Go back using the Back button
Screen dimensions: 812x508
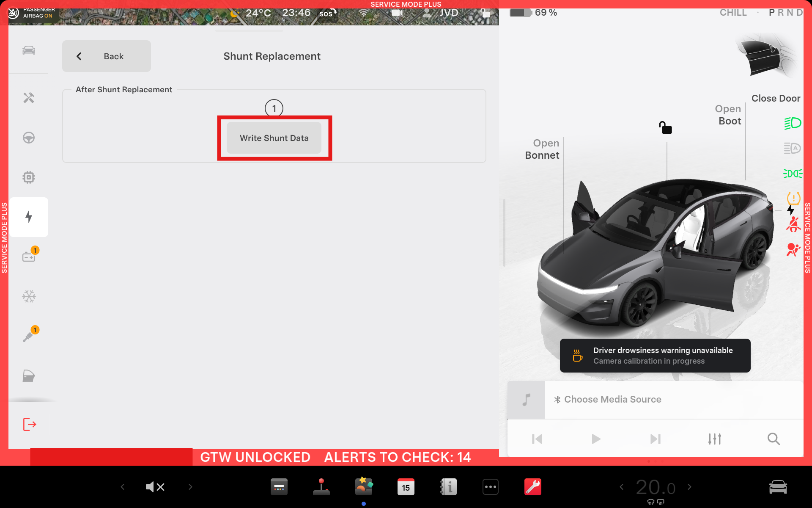[107, 56]
